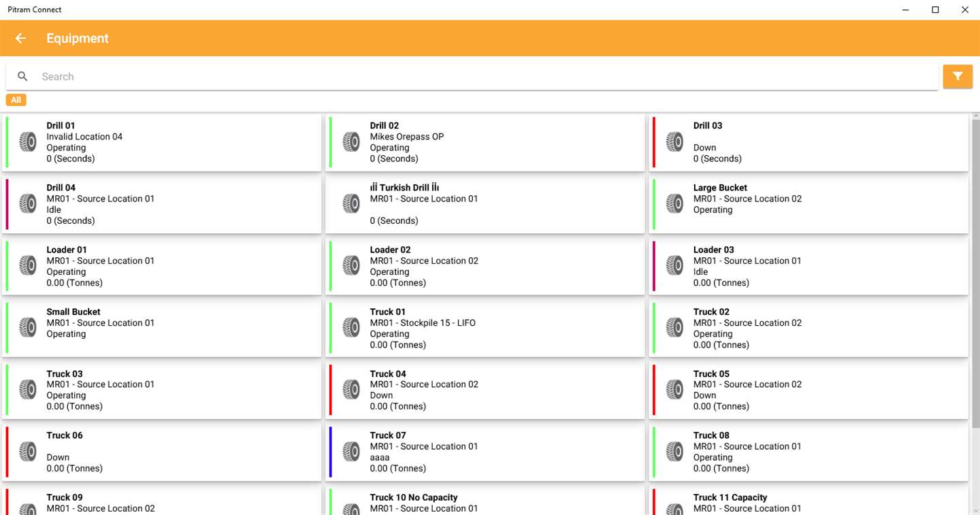The image size is (980, 515).
Task: Select the Loader 02 name label
Action: 390,250
